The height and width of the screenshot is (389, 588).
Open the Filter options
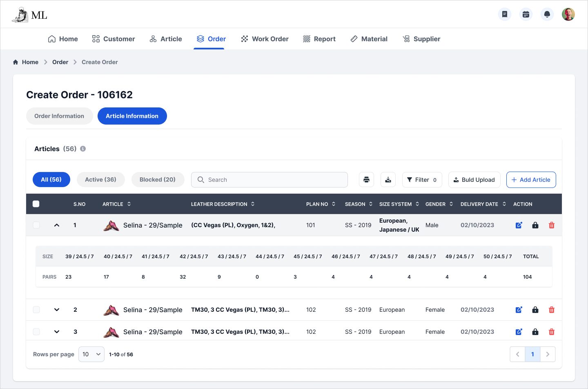point(422,180)
